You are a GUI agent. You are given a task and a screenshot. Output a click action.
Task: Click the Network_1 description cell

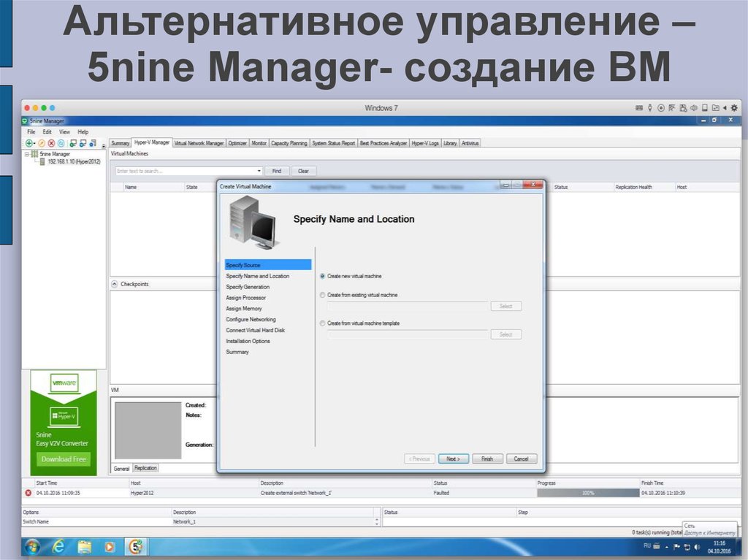[x=275, y=522]
